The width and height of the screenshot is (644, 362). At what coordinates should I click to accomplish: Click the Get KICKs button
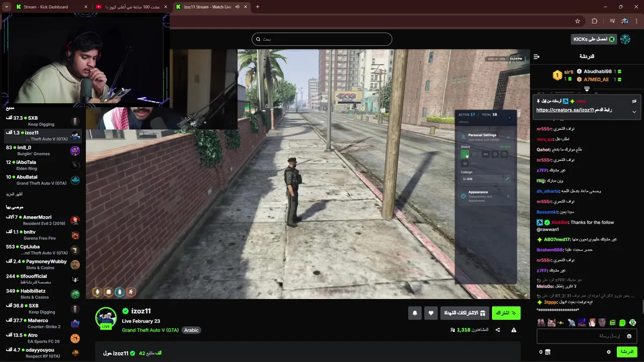tap(594, 39)
